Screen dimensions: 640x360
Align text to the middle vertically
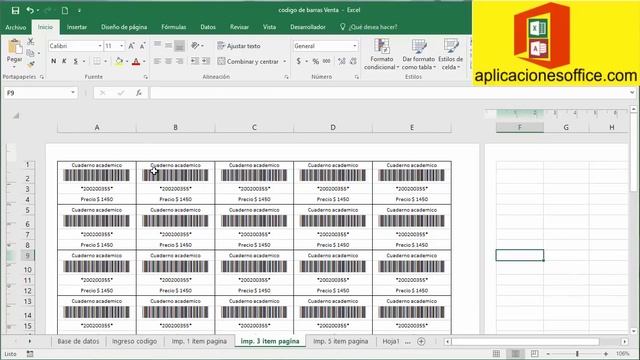[168, 46]
